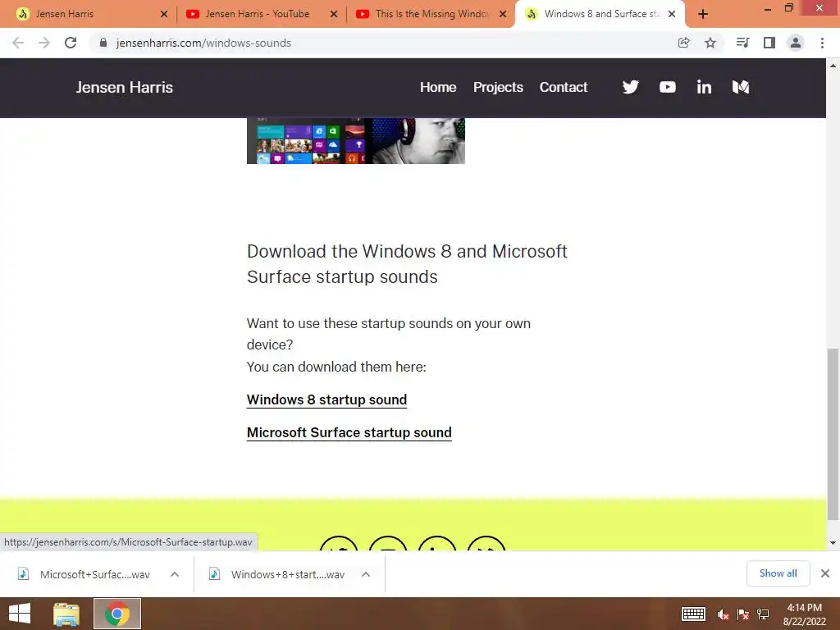Open the Chrome three-dot menu
The image size is (840, 630).
click(x=822, y=43)
